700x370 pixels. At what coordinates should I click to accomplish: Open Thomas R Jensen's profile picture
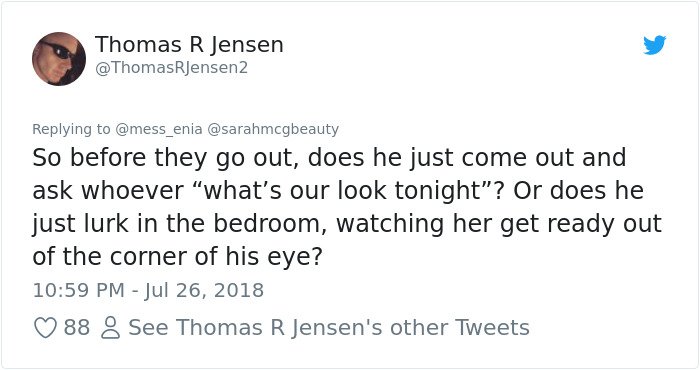[59, 58]
